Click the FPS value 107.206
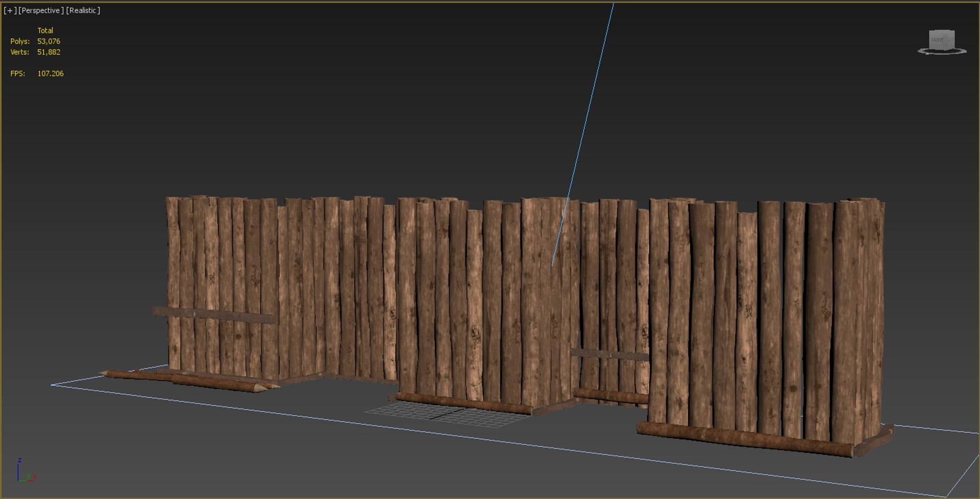 [x=51, y=73]
